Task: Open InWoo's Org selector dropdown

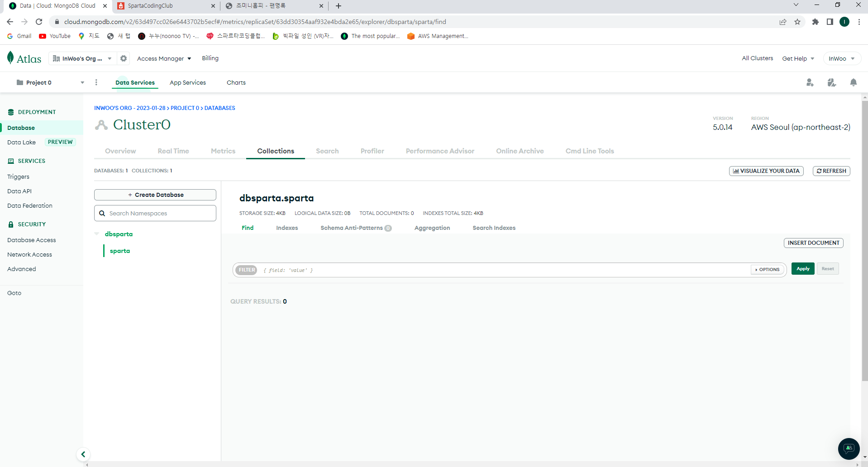Action: click(82, 58)
